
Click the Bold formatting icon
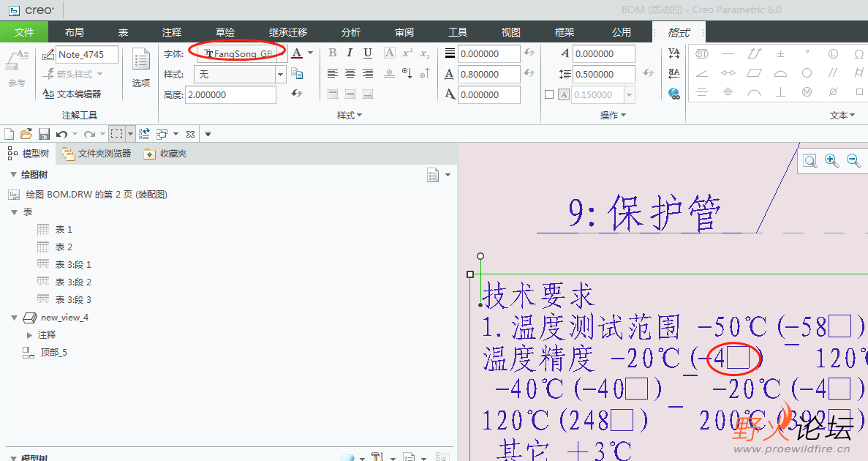[333, 53]
